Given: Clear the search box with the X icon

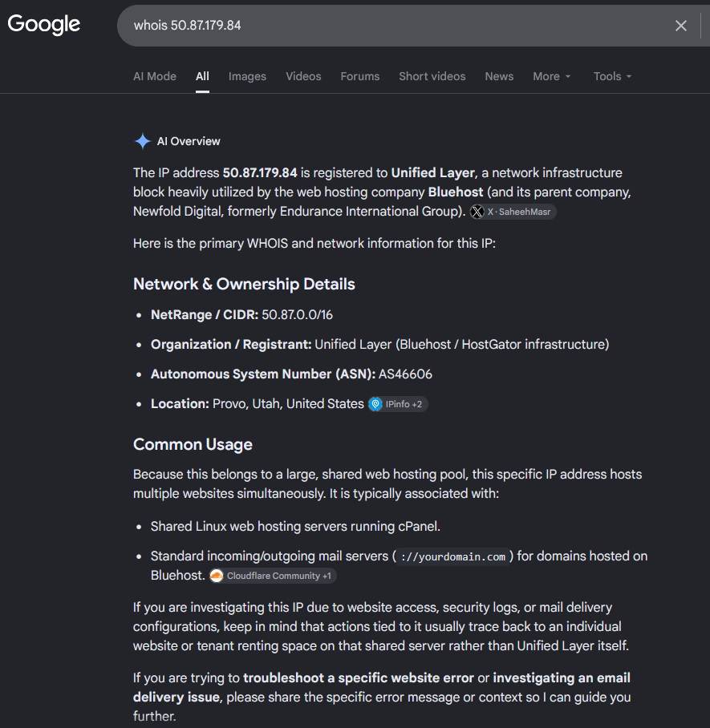Looking at the screenshot, I should 681,26.
